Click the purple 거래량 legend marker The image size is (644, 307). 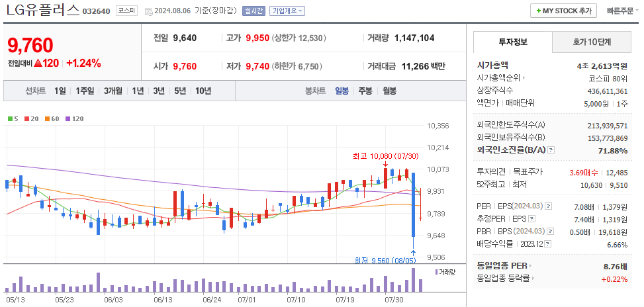436,272
